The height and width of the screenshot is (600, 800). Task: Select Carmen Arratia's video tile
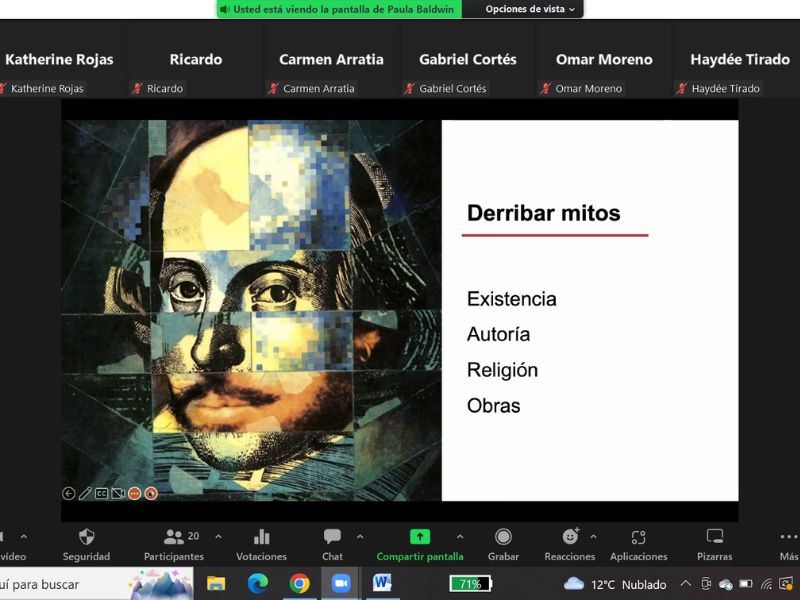coord(332,59)
